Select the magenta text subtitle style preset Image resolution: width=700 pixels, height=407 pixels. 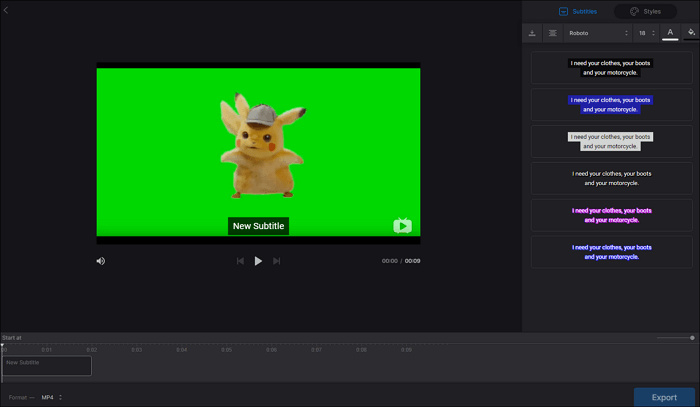tap(610, 215)
